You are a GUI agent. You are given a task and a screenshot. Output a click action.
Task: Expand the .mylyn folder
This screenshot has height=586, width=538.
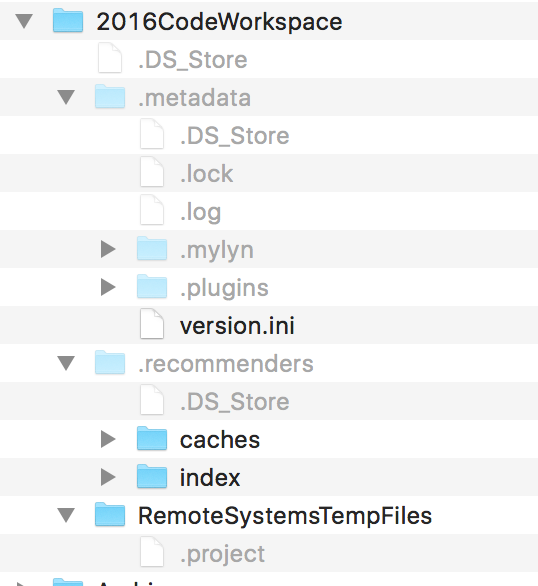tap(108, 249)
